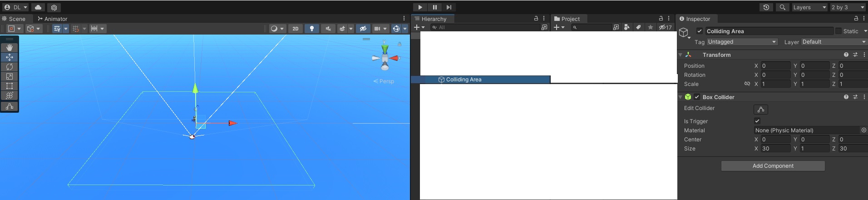Uncheck the Is Trigger checkbox
The image size is (868, 200).
757,121
